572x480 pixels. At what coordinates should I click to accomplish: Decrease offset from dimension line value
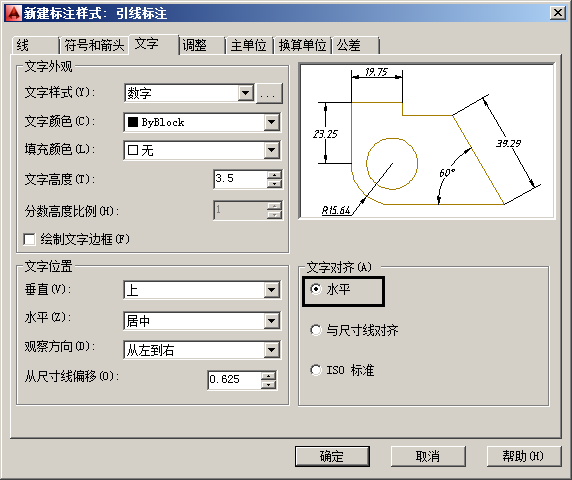[x=268, y=384]
